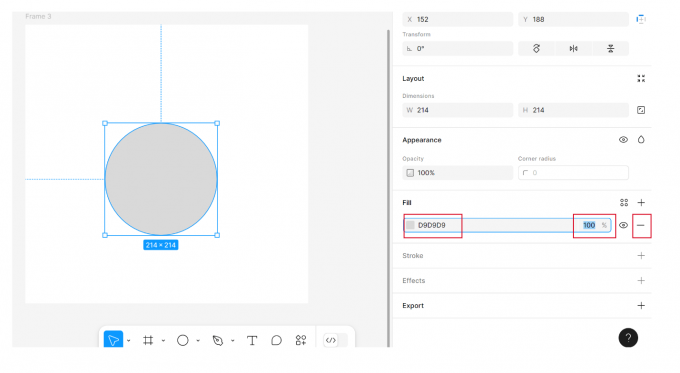Open the shape tools dropdown arrow
The image size is (680, 373).
pos(198,341)
